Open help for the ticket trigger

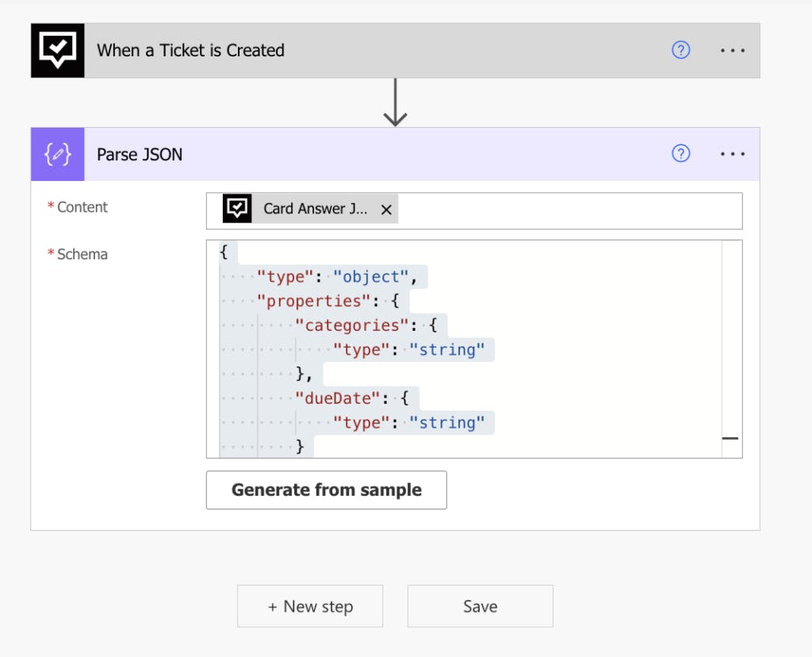pos(680,50)
